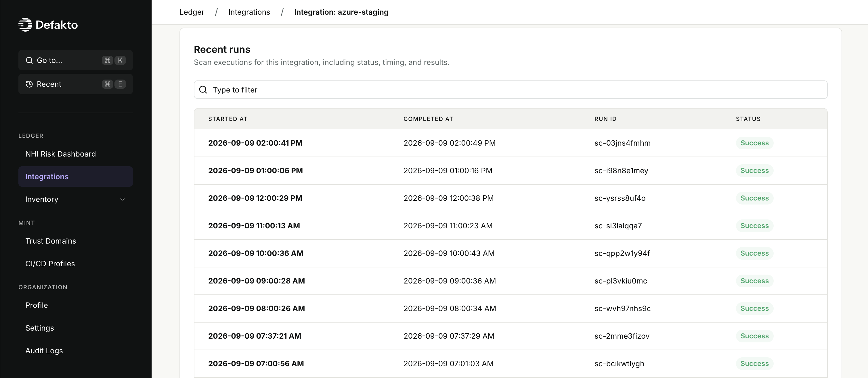Go to Trust Domains
This screenshot has height=378, width=868.
(x=51, y=241)
